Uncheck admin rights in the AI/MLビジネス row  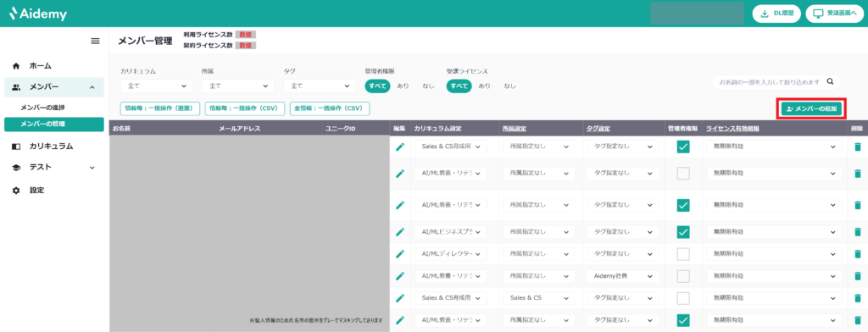[683, 231]
